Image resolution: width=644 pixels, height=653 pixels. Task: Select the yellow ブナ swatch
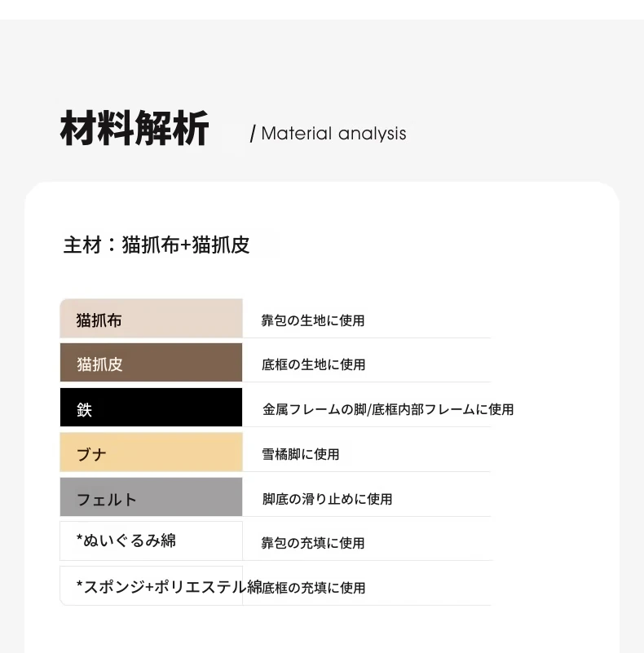click(x=151, y=452)
